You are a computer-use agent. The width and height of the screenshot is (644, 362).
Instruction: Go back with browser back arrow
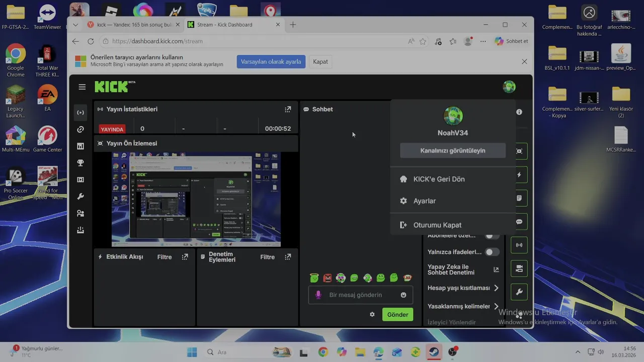75,41
